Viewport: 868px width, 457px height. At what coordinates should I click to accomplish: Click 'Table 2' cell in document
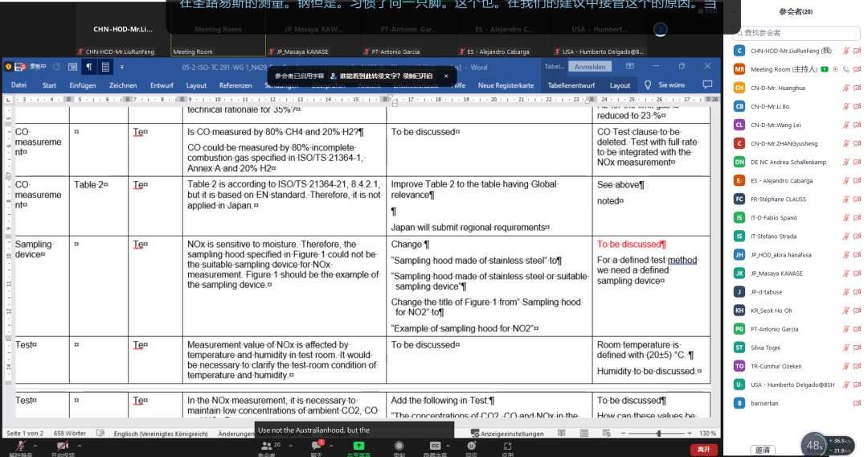91,184
